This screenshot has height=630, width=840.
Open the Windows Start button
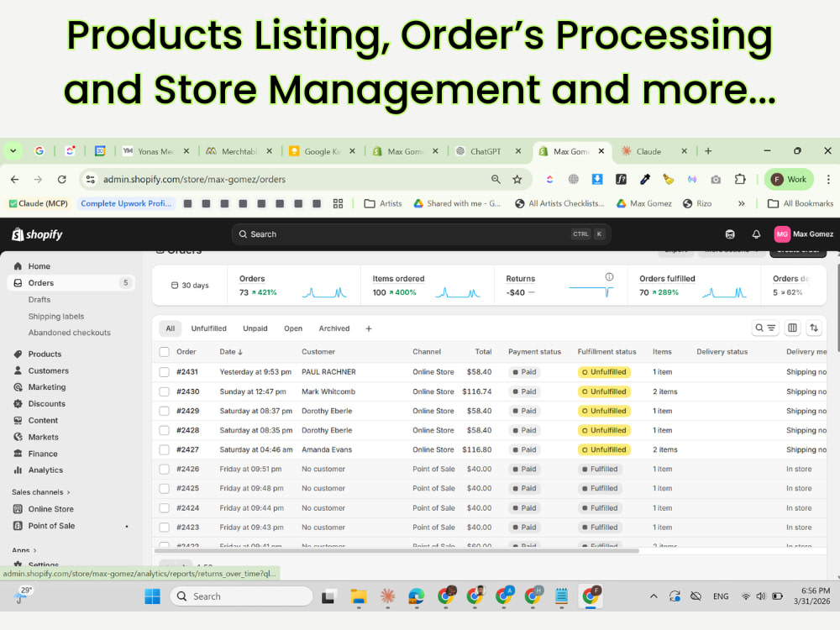pyautogui.click(x=152, y=596)
